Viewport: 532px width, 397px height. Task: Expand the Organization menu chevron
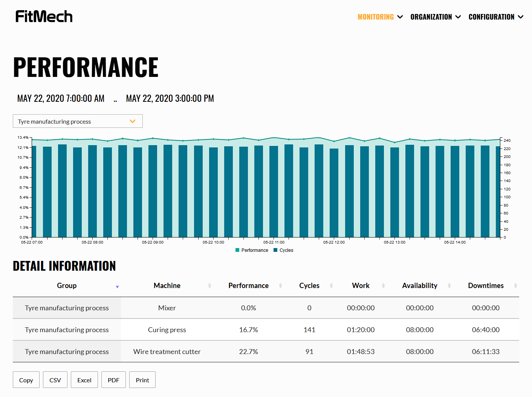pyautogui.click(x=458, y=17)
